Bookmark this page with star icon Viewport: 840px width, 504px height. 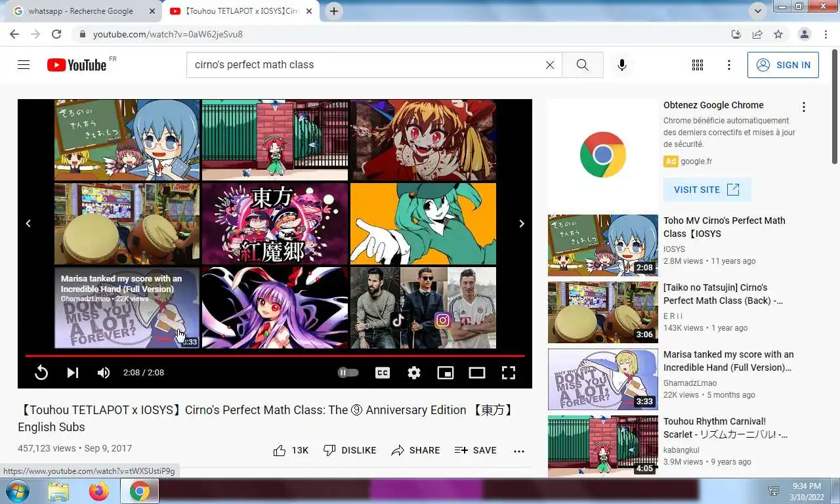click(778, 34)
